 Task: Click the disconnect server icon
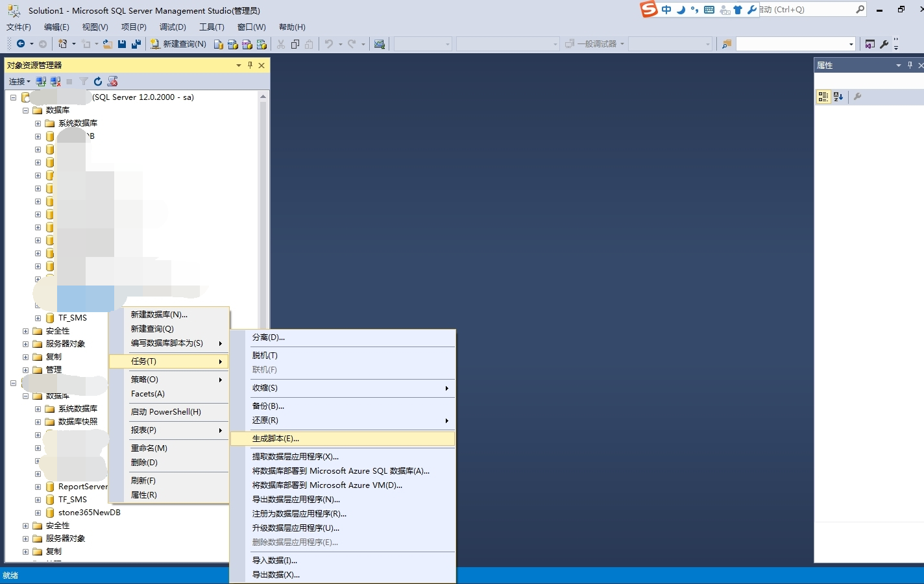click(55, 81)
